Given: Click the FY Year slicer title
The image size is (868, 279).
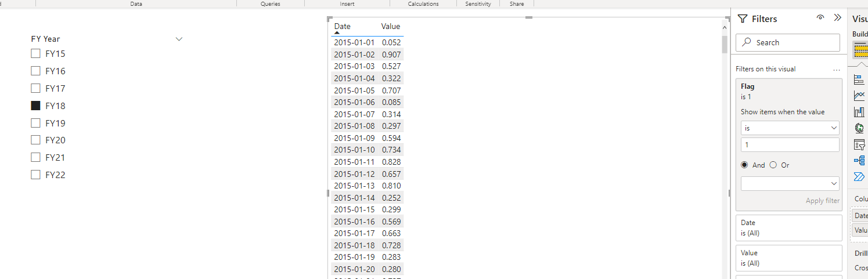Looking at the screenshot, I should click(46, 39).
